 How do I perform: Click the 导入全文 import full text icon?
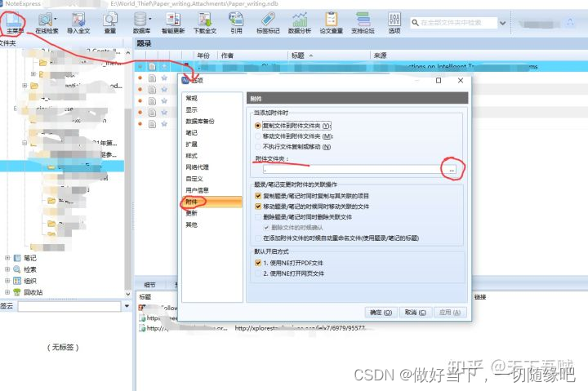pos(78,19)
